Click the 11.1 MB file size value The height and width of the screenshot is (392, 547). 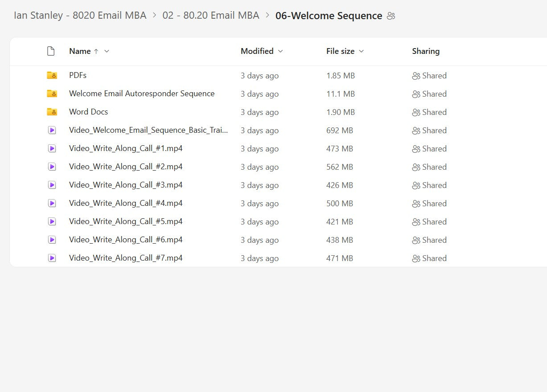340,94
